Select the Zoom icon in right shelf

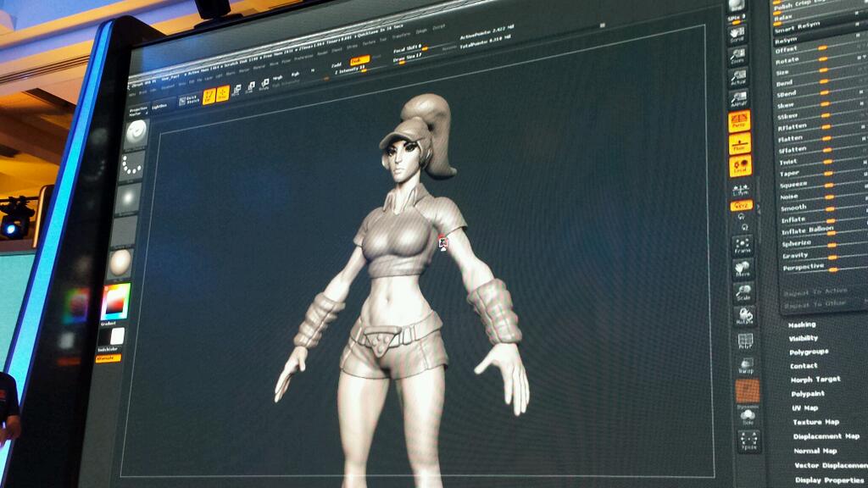tap(738, 56)
